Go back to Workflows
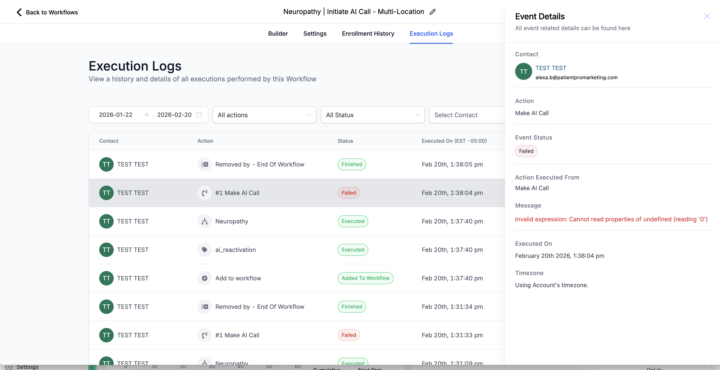 (x=47, y=12)
